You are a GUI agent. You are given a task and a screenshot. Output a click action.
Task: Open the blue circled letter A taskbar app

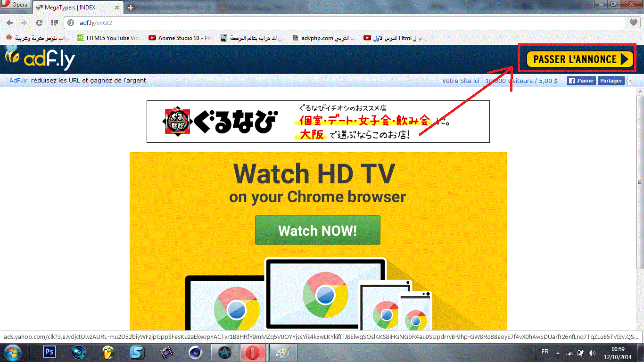[225, 352]
